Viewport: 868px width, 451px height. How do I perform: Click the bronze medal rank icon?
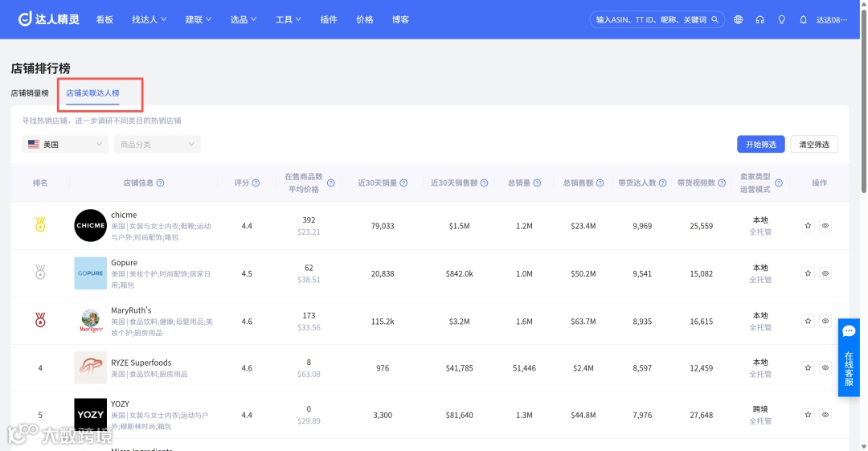tap(40, 320)
